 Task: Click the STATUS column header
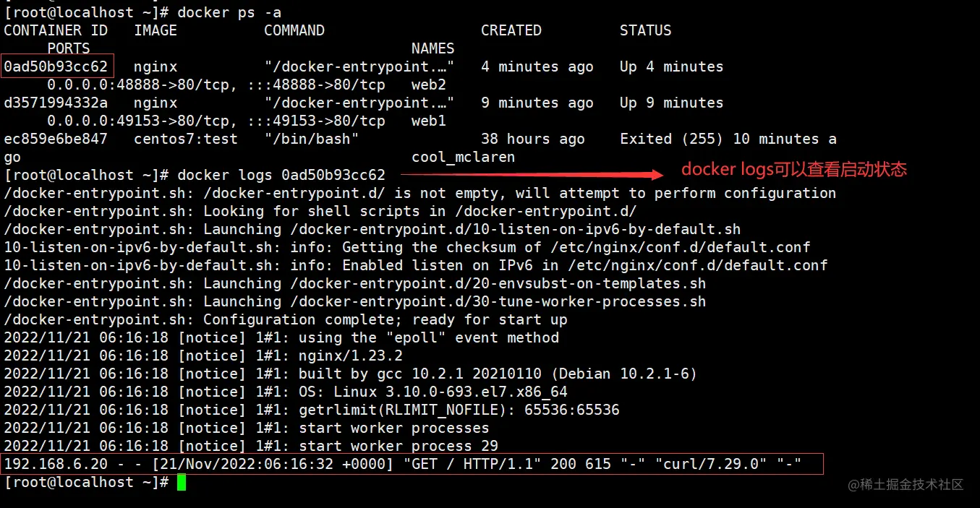(x=645, y=30)
